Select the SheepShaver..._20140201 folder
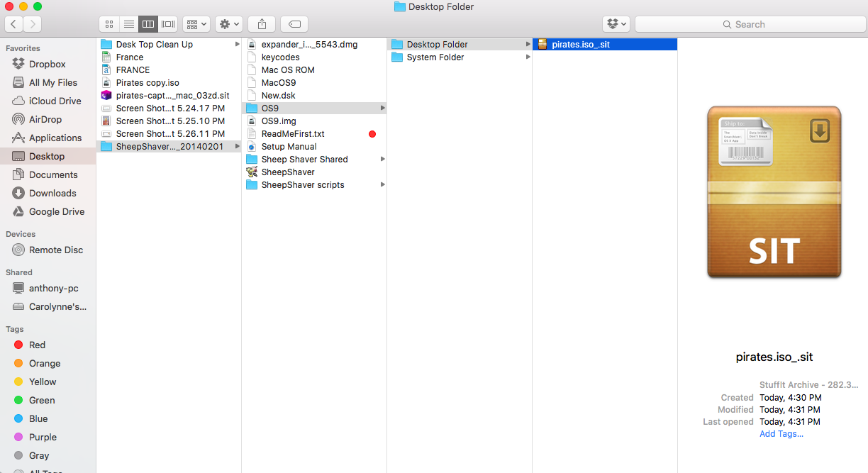Viewport: 868px width, 473px height. pyautogui.click(x=169, y=146)
